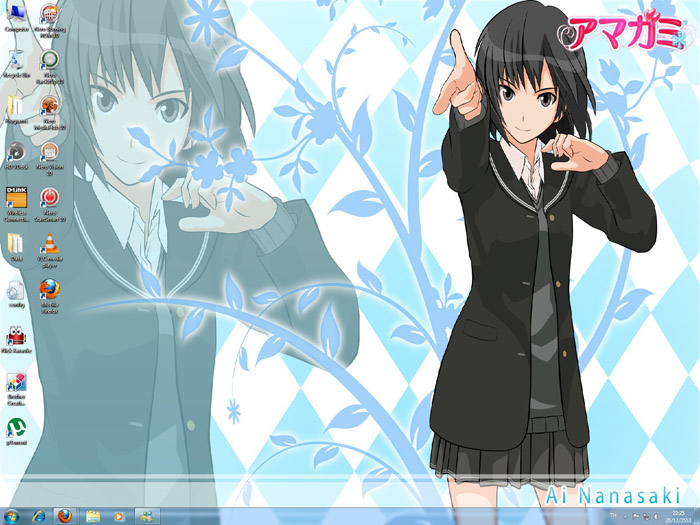
Task: Launch Nero MediaHub 10 shortcut
Action: pos(50,112)
